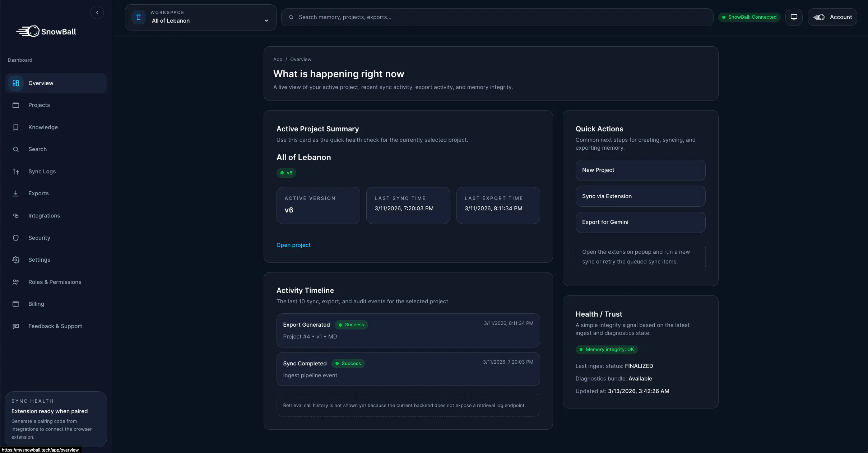Click the Exports download icon
Image resolution: width=868 pixels, height=453 pixels.
pyautogui.click(x=16, y=193)
